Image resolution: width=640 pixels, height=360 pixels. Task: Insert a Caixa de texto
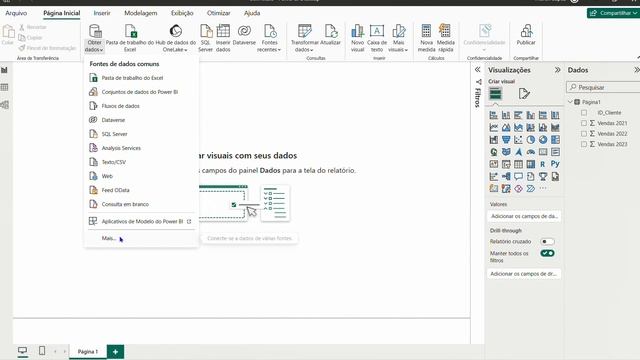[x=377, y=38]
